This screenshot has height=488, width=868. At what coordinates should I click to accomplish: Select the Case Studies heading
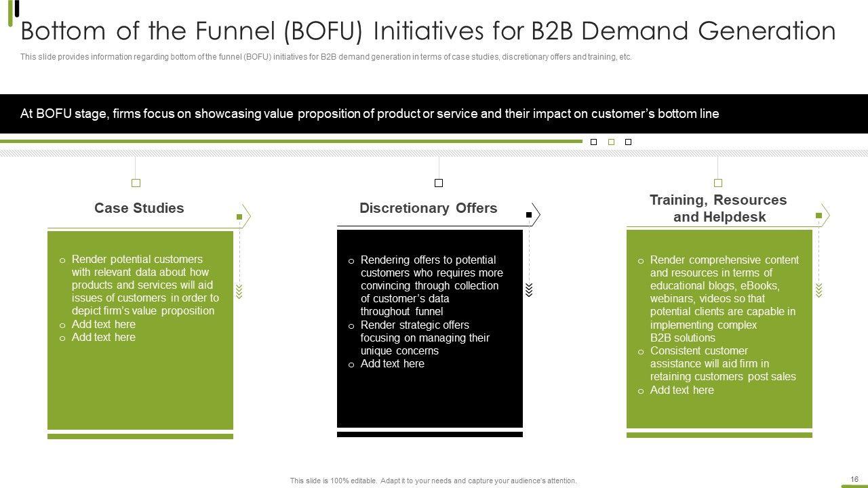tap(139, 208)
